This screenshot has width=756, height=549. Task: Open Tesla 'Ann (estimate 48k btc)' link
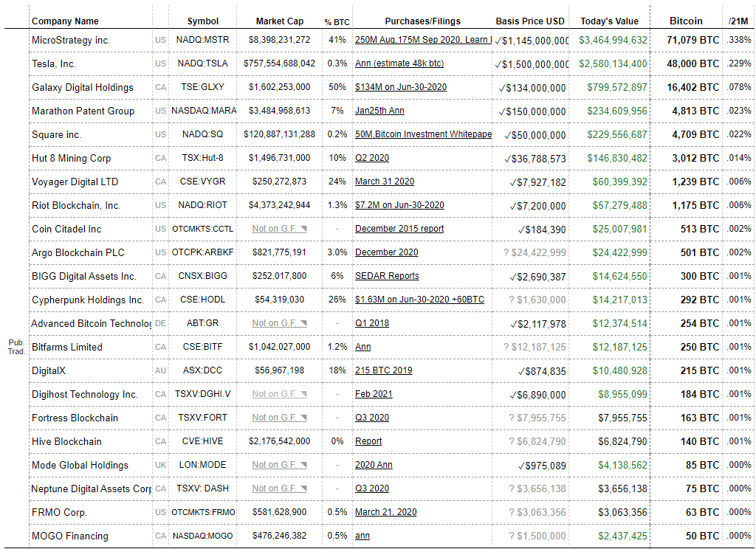point(399,63)
